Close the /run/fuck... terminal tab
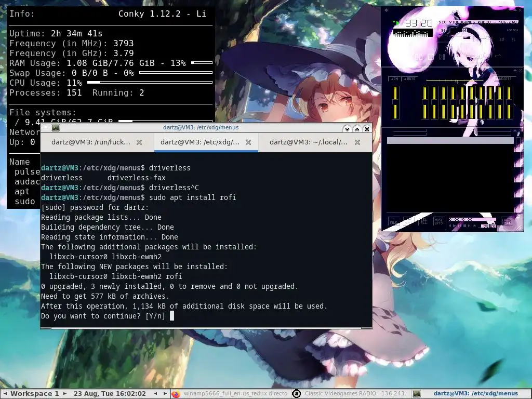Viewport: 532px width, 399px height. (x=139, y=142)
